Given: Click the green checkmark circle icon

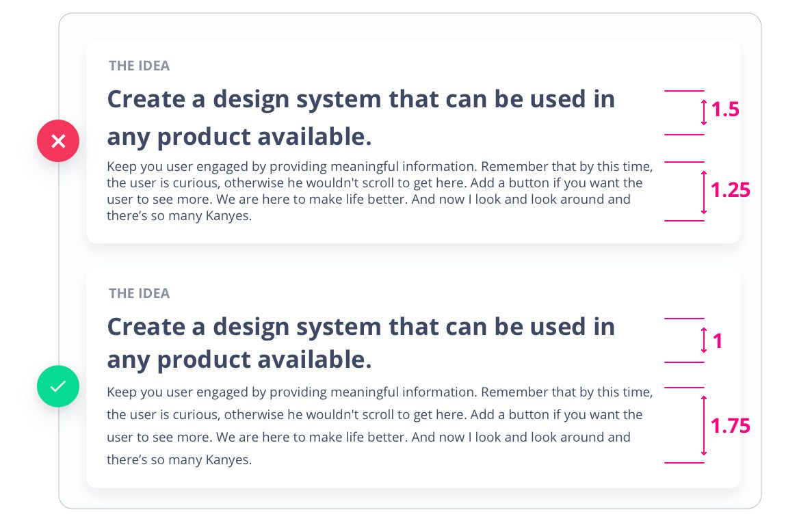Looking at the screenshot, I should click(58, 386).
